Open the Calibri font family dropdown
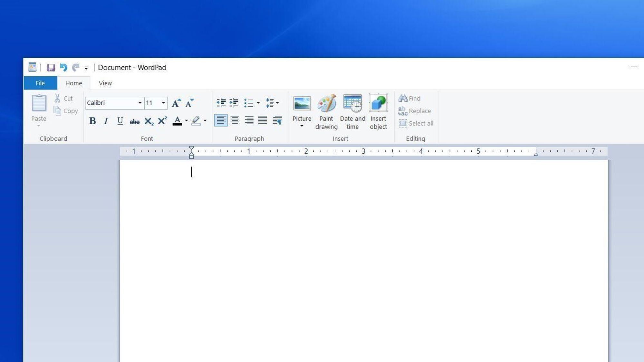The height and width of the screenshot is (362, 644). coord(140,103)
